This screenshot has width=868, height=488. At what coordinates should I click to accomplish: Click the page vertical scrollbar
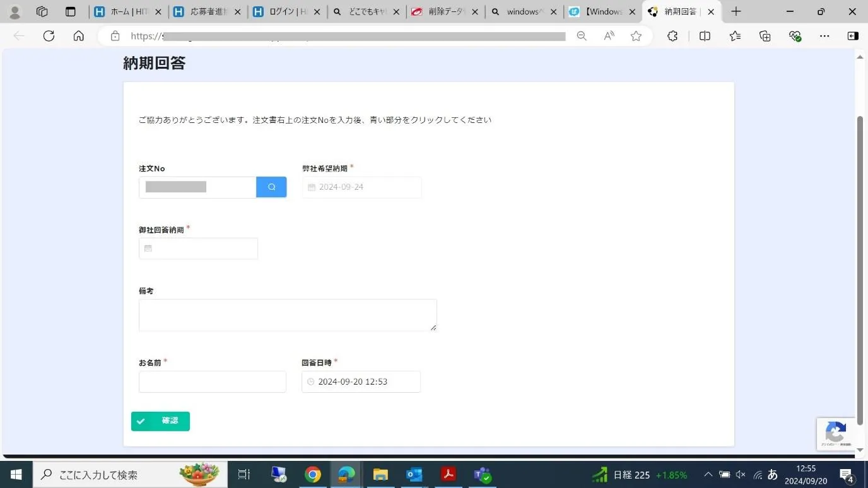(859, 252)
